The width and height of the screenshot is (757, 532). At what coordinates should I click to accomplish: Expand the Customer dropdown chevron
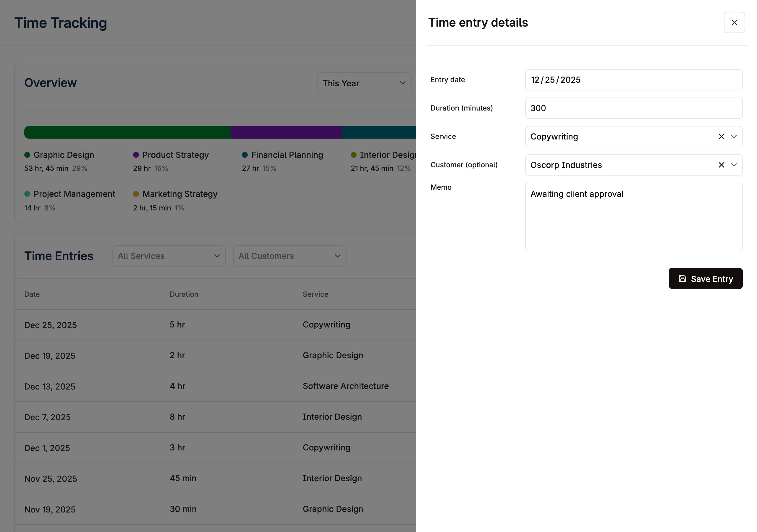pyautogui.click(x=734, y=165)
